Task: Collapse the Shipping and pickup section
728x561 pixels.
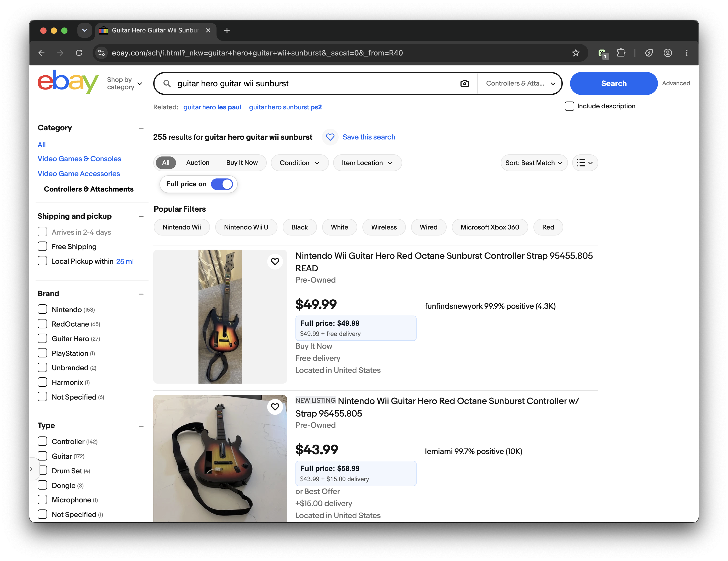Action: pos(141,216)
